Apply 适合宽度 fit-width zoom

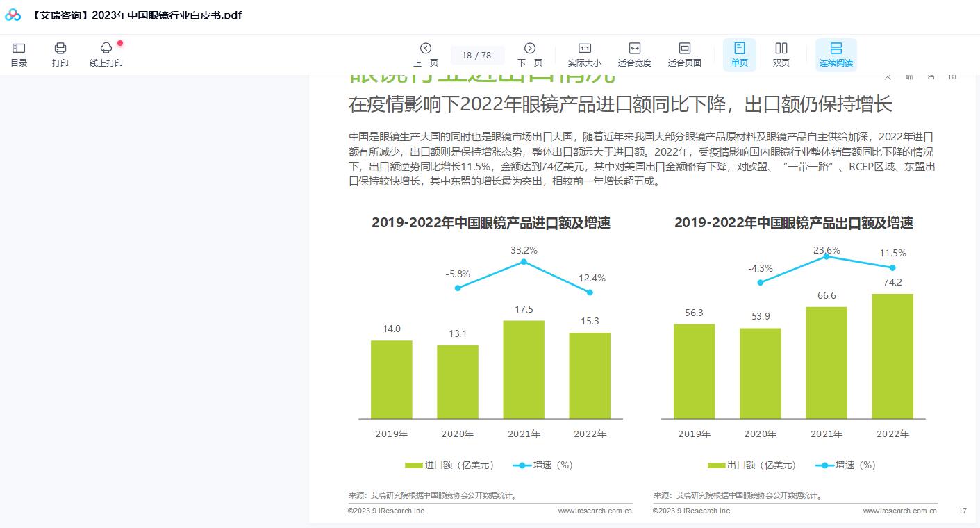(634, 53)
